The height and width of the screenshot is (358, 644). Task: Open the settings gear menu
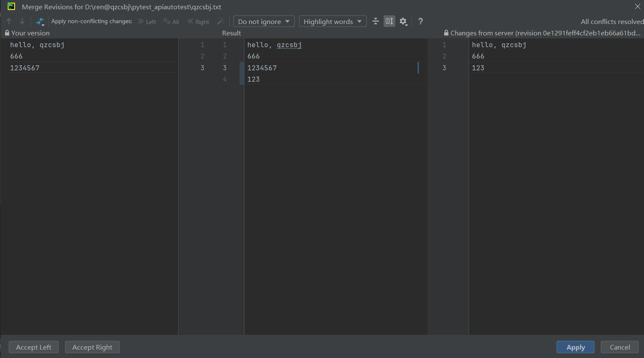point(403,21)
